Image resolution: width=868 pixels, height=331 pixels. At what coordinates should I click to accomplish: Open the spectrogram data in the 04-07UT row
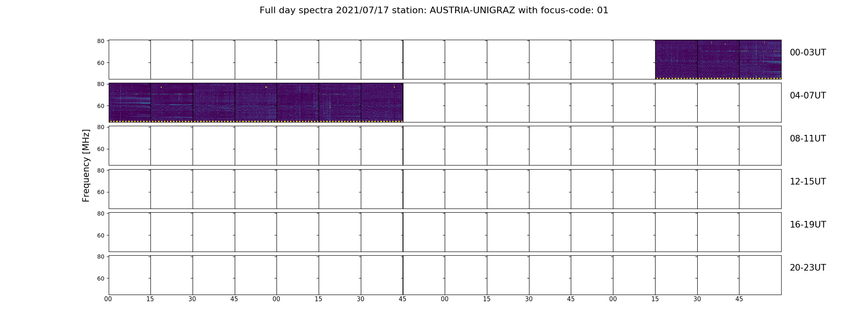[256, 103]
